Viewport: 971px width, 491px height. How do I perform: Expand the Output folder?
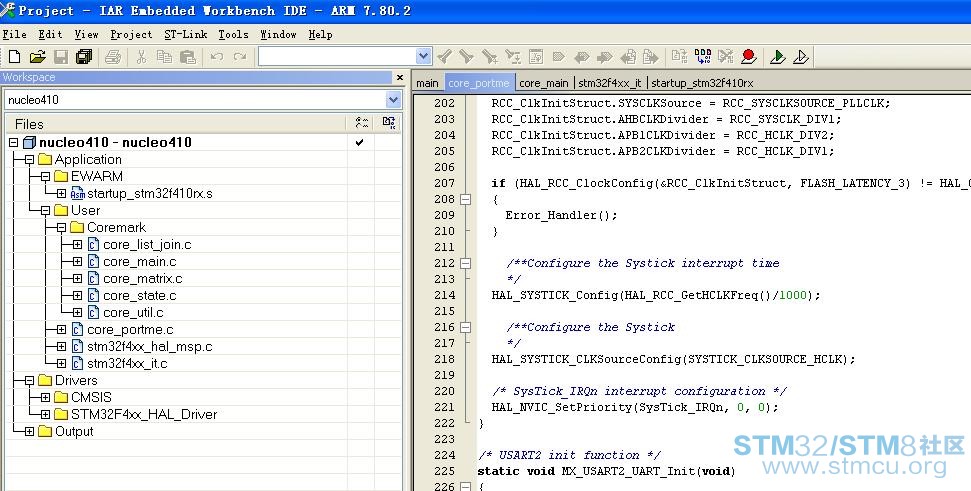tap(30, 432)
